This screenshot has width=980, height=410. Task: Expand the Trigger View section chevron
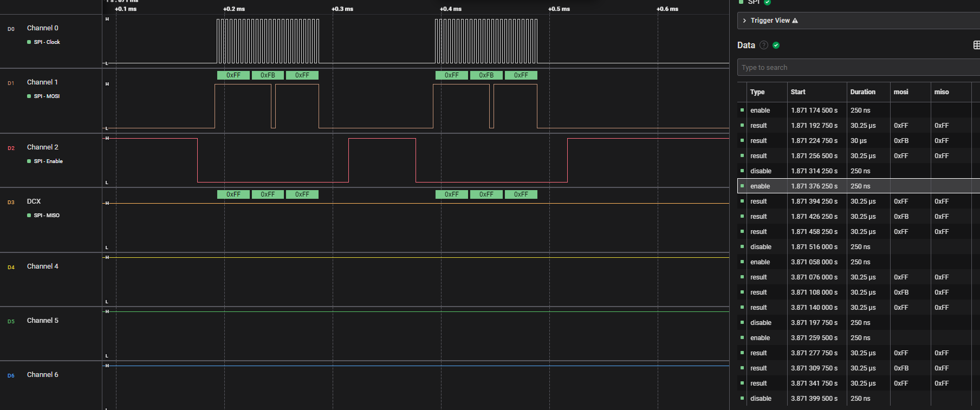coord(744,21)
